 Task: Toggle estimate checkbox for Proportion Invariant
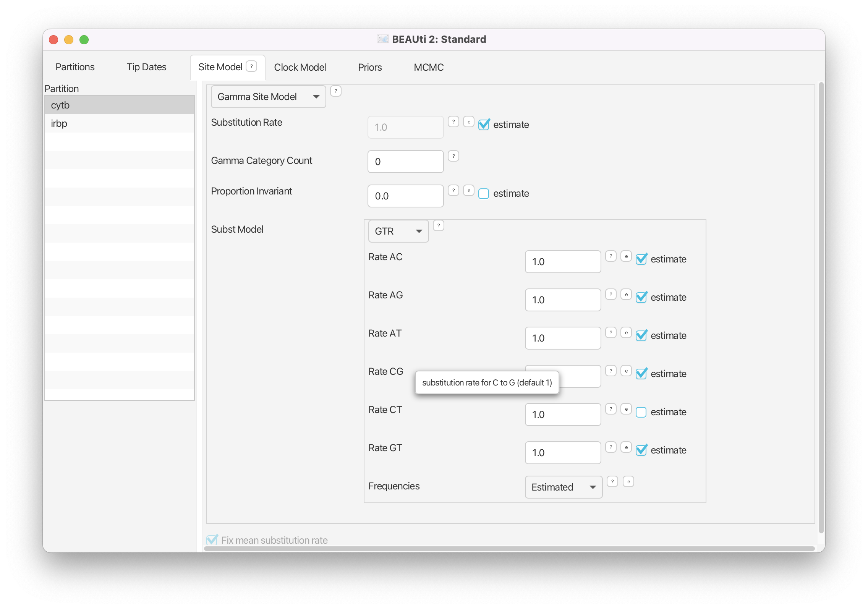click(x=484, y=194)
